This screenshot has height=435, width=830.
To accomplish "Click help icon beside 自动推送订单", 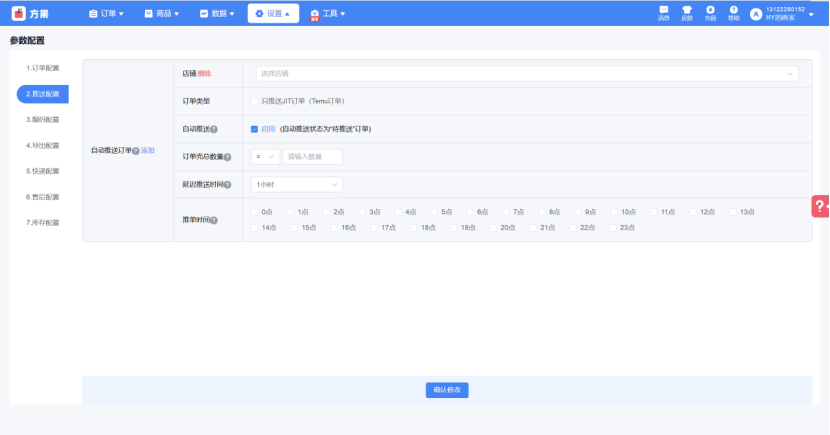I will tap(136, 150).
